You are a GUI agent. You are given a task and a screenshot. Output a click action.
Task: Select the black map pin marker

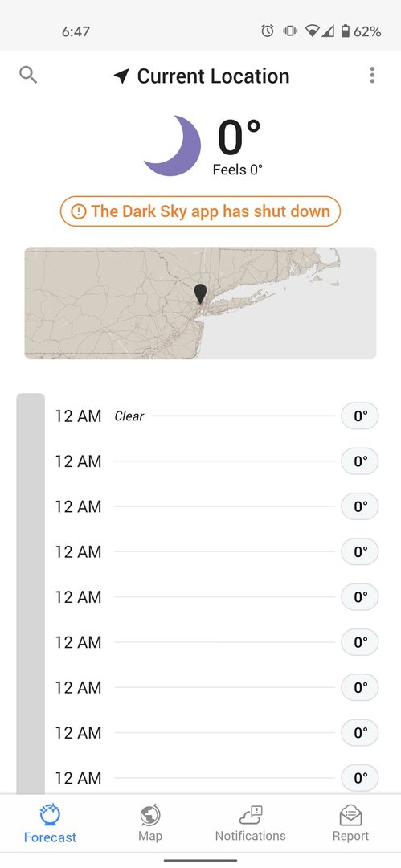click(200, 294)
